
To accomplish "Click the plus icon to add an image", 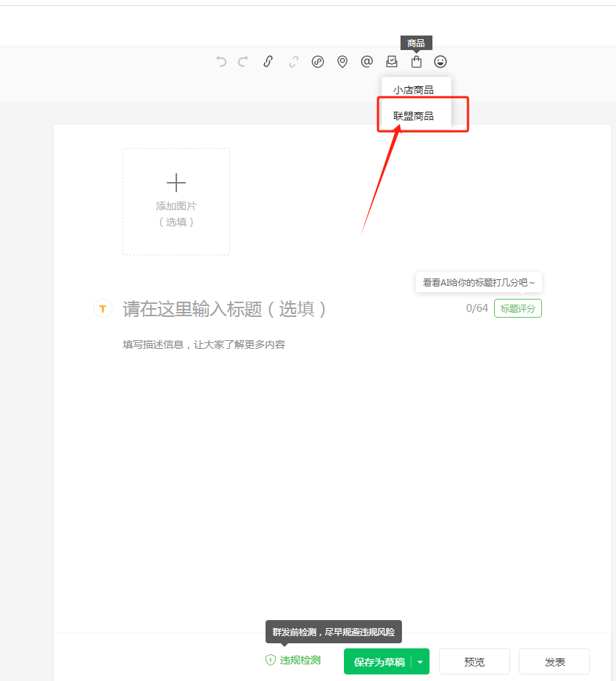I will (176, 183).
